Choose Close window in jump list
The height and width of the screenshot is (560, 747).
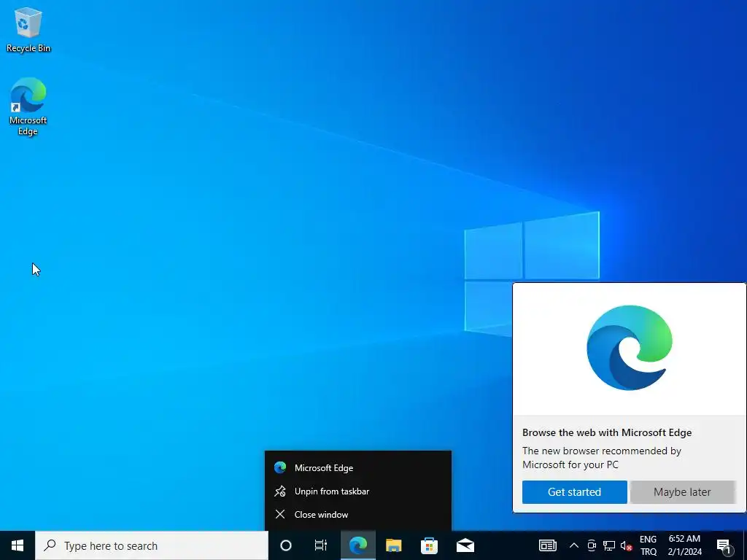click(x=357, y=514)
